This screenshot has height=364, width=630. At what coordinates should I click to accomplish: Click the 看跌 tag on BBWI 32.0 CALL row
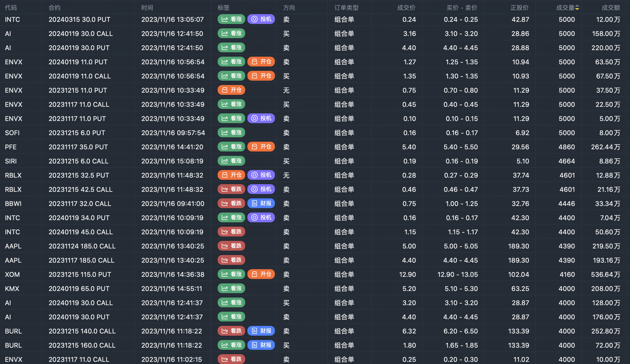pyautogui.click(x=232, y=203)
